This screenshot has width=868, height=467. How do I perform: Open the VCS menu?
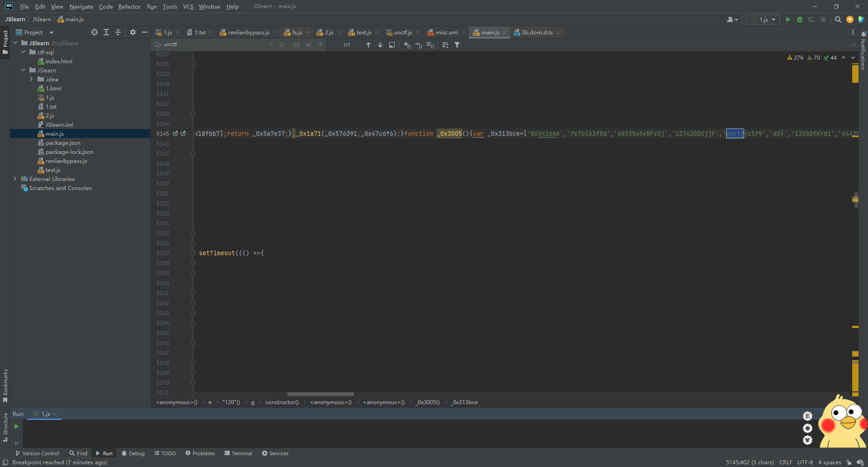[x=188, y=6]
